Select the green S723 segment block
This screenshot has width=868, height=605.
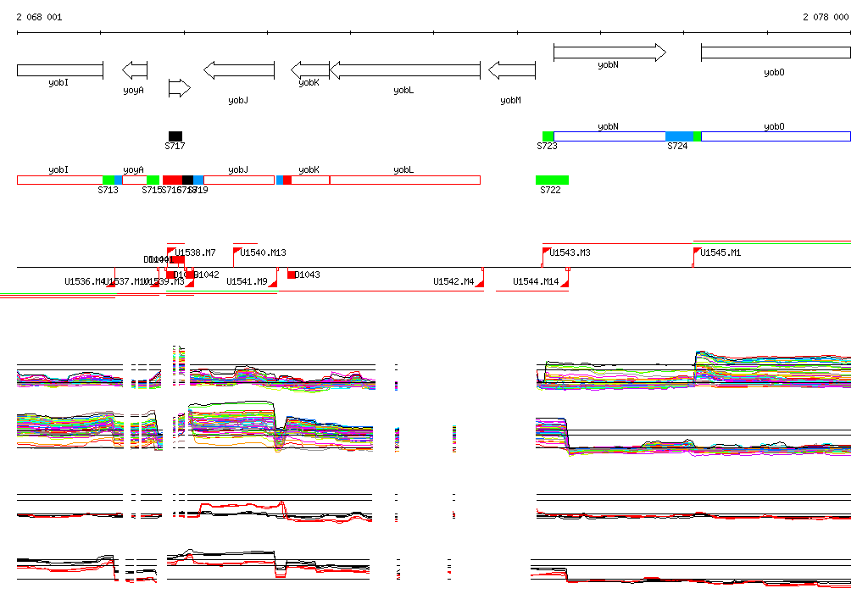[548, 136]
